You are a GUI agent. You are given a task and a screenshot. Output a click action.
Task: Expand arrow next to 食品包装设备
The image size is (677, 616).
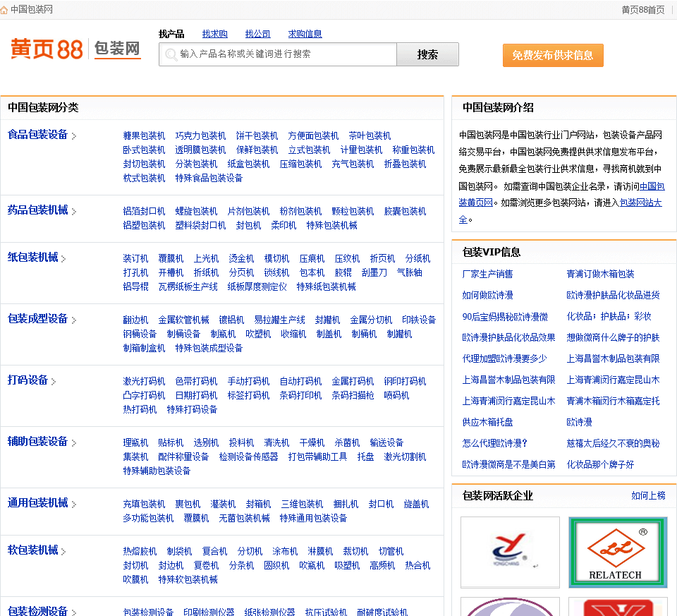(x=74, y=136)
